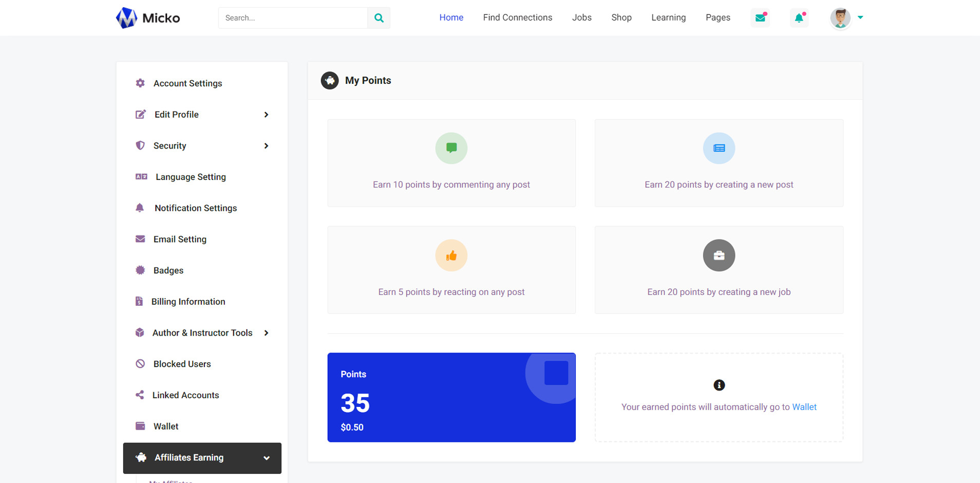The width and height of the screenshot is (980, 483).
Task: Open the messages envelope icon
Action: tap(760, 18)
